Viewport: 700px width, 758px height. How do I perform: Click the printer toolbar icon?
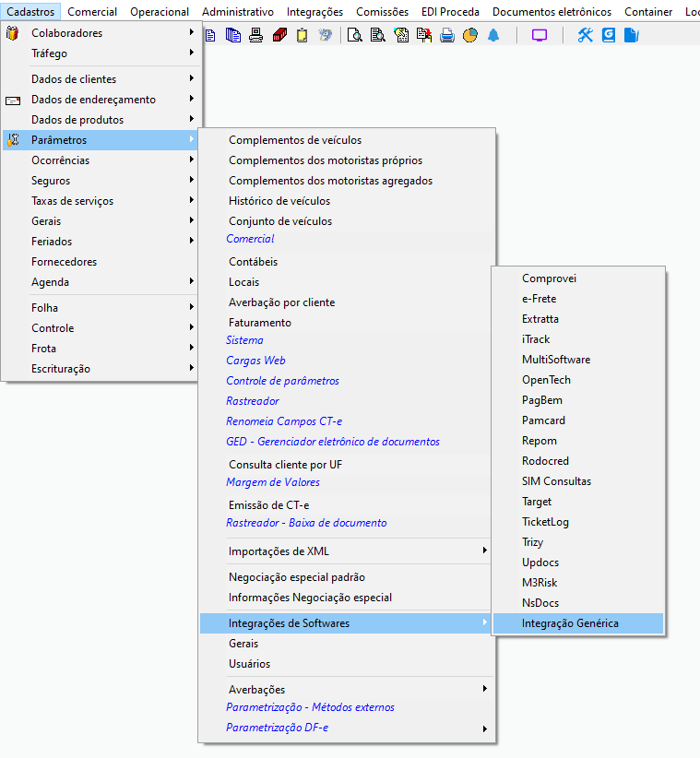coord(447,35)
